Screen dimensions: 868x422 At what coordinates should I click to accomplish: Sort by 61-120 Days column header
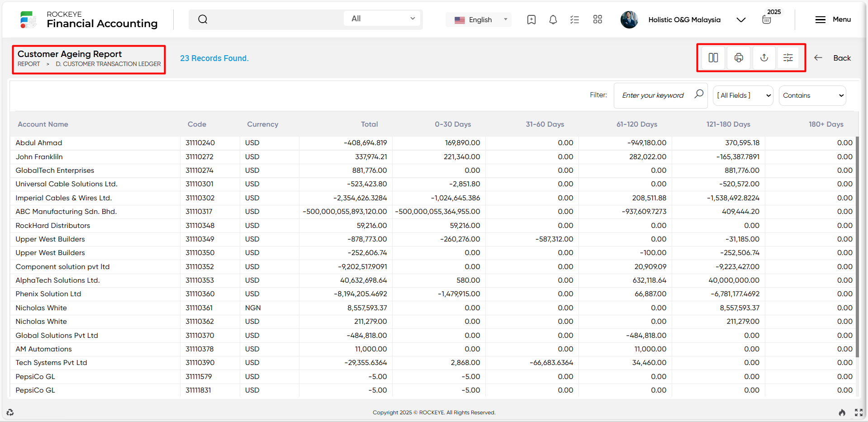point(637,124)
